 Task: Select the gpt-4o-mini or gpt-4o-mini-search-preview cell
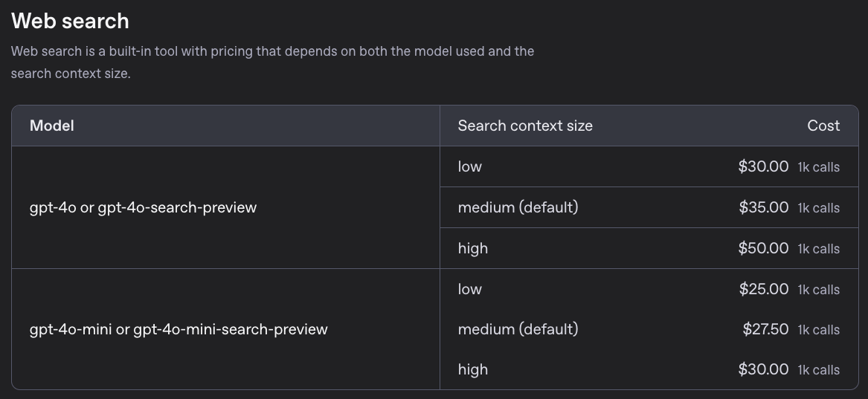179,329
